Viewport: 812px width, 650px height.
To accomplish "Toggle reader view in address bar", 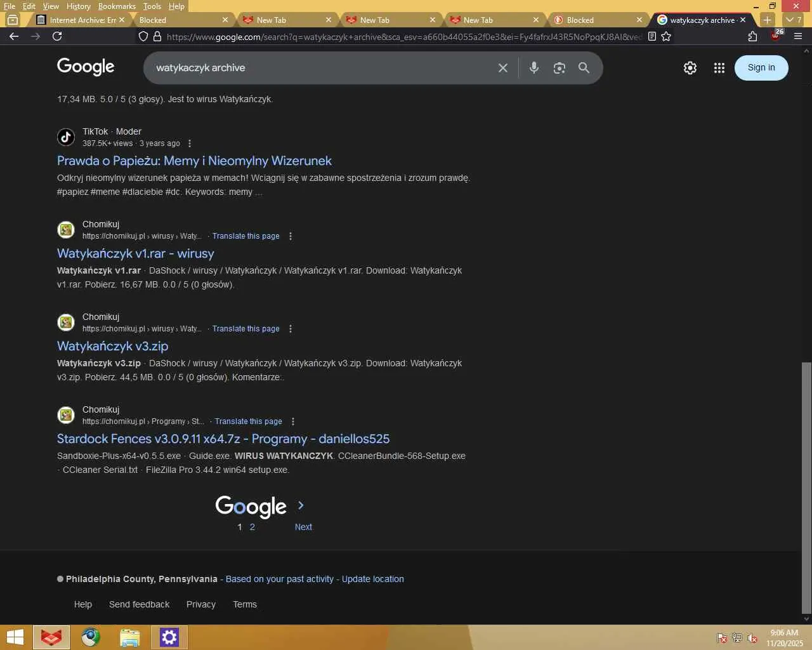I will pos(652,36).
